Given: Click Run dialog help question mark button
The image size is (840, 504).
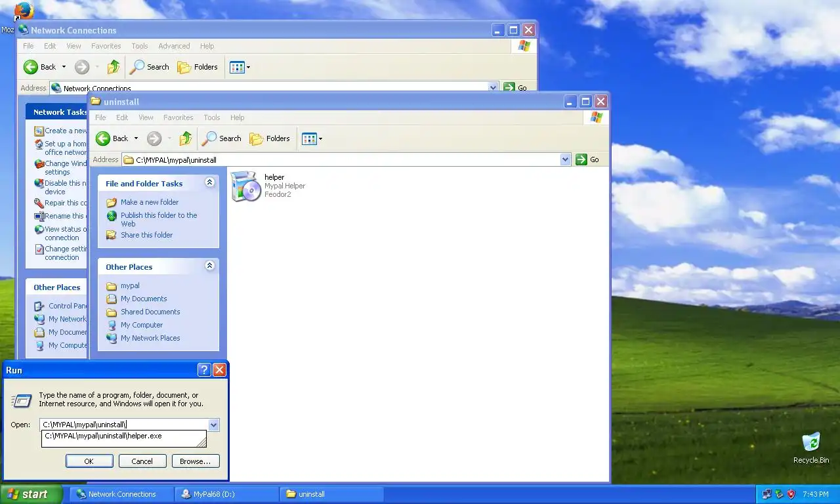Looking at the screenshot, I should 204,370.
